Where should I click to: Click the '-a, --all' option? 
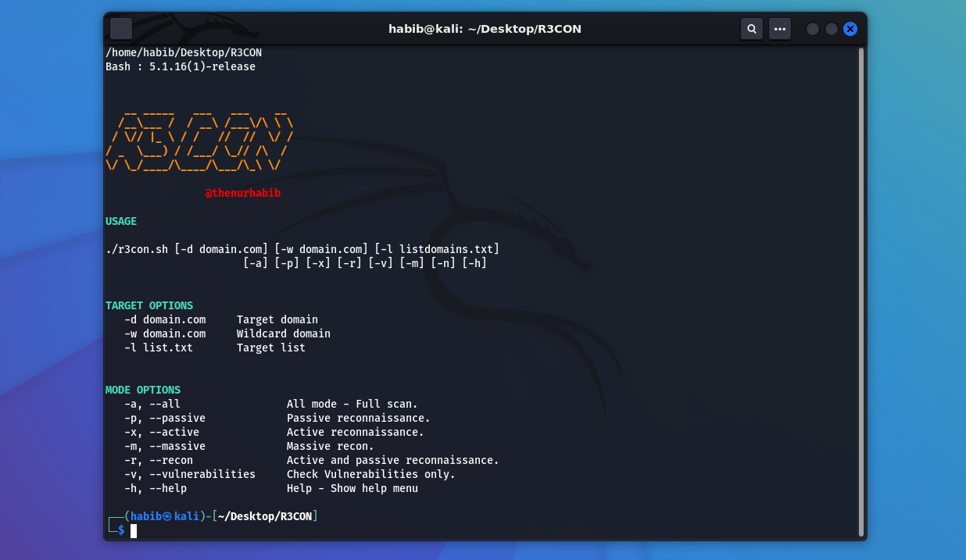[152, 404]
